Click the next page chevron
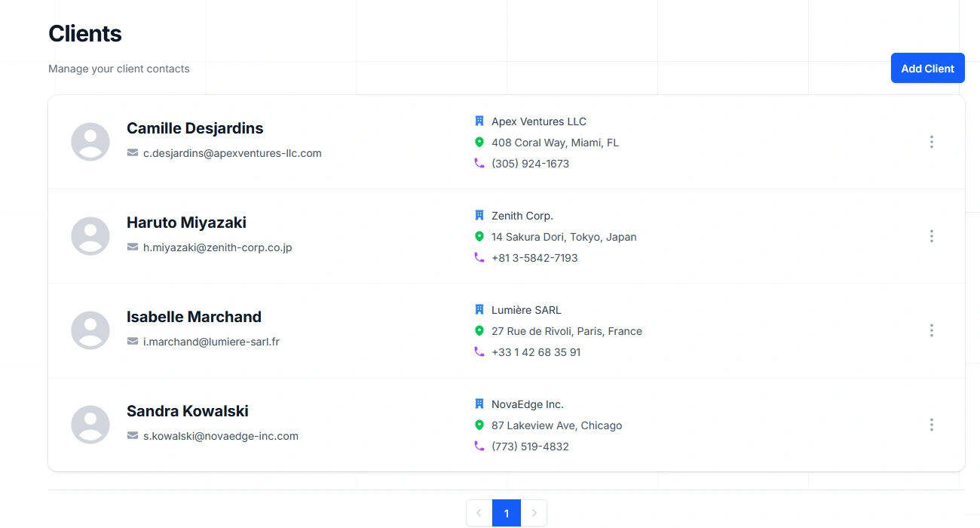Screen dimensions: 980x528 (534, 513)
